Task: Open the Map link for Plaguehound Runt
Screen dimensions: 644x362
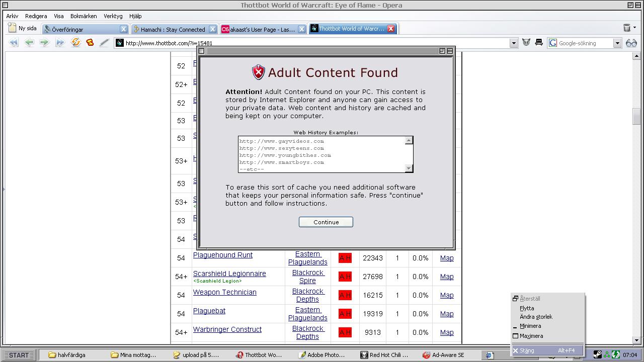Action: 447,258
